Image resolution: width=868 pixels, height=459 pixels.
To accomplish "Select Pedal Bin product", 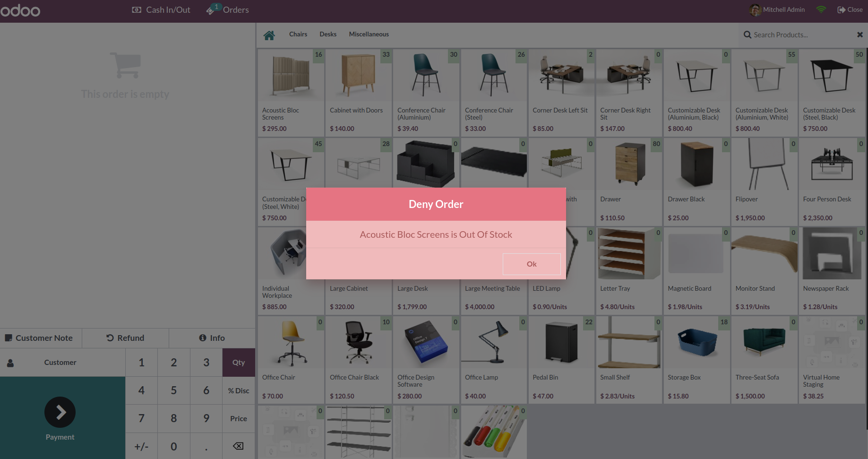I will click(x=561, y=360).
